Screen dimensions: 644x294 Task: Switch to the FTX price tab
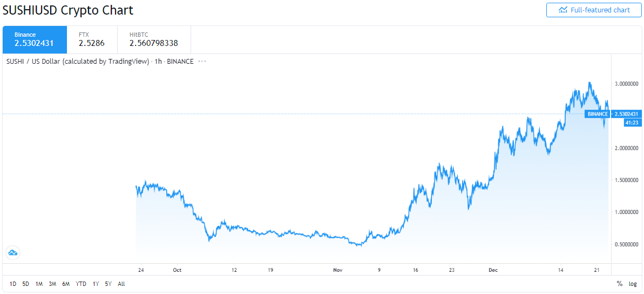coord(92,39)
